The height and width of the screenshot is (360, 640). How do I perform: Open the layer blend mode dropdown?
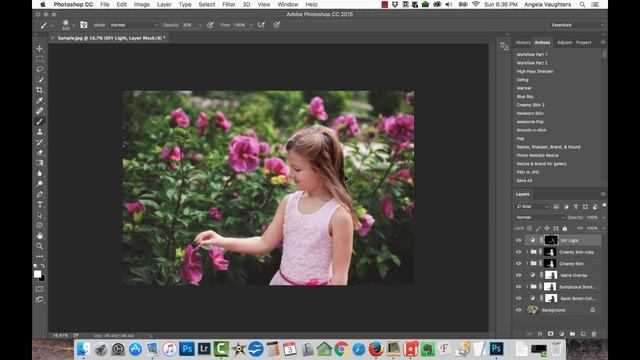pyautogui.click(x=540, y=218)
